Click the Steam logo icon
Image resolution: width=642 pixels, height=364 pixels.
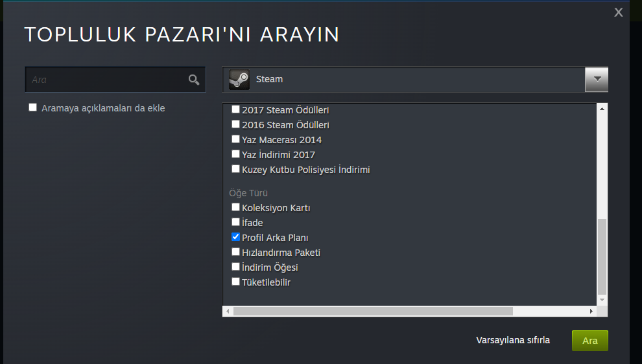tap(239, 80)
